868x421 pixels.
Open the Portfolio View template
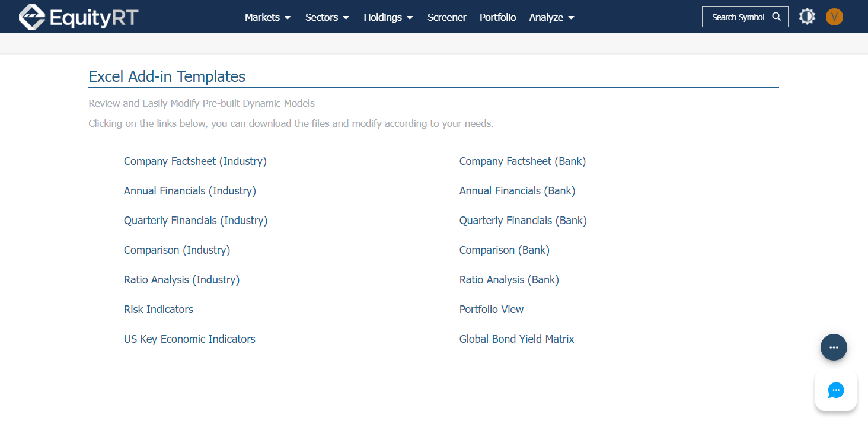pyautogui.click(x=492, y=310)
